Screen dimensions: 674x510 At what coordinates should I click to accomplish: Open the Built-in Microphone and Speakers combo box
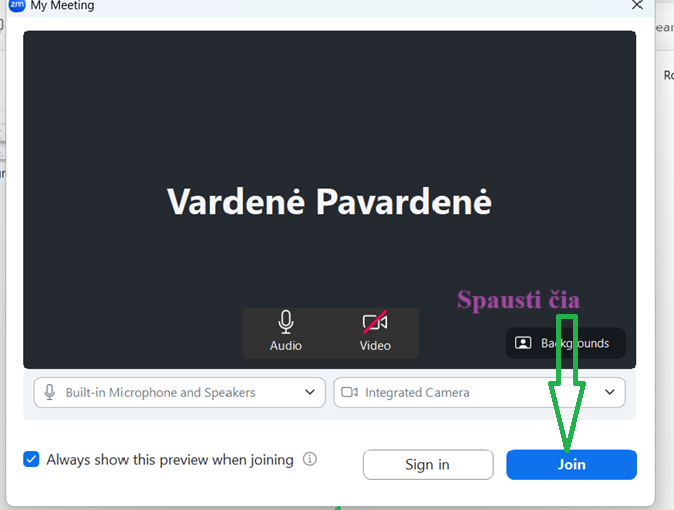(179, 392)
